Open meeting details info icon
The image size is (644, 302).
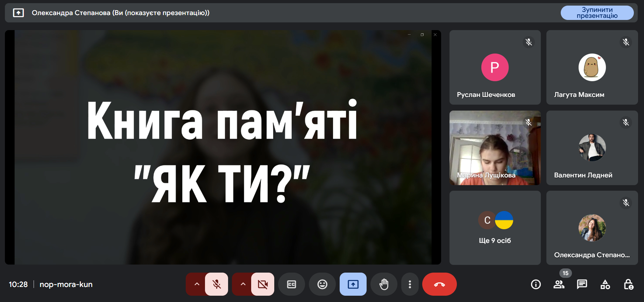point(536,285)
